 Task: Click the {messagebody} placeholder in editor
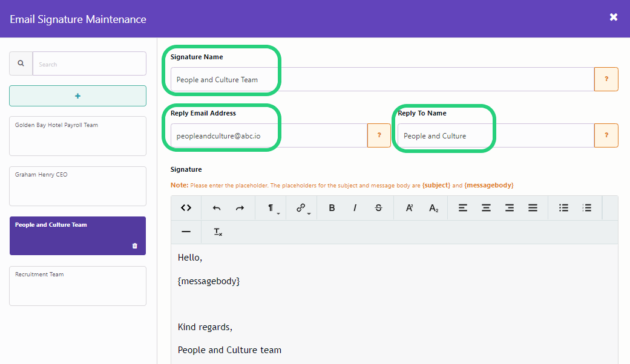point(209,281)
